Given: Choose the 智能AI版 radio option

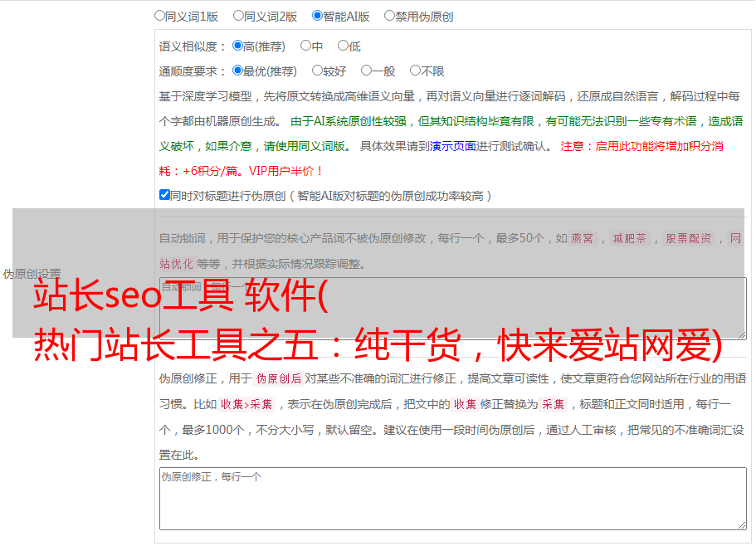Looking at the screenshot, I should (x=317, y=16).
